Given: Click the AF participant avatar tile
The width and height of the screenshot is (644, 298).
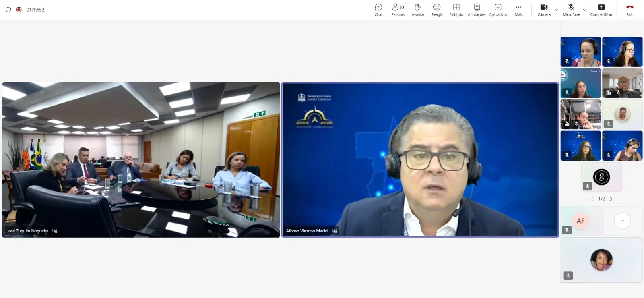Looking at the screenshot, I should pos(580,221).
